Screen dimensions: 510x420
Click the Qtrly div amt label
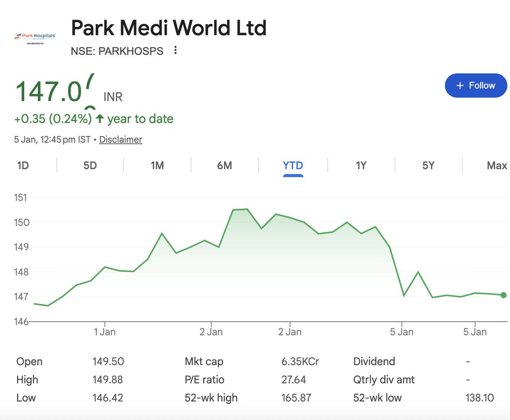[384, 380]
